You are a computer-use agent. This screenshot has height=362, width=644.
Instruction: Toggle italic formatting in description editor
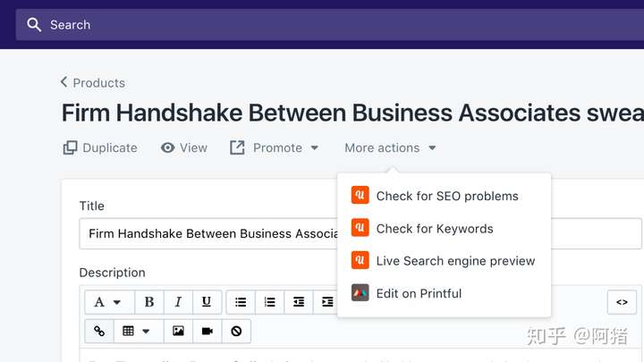[x=178, y=302]
